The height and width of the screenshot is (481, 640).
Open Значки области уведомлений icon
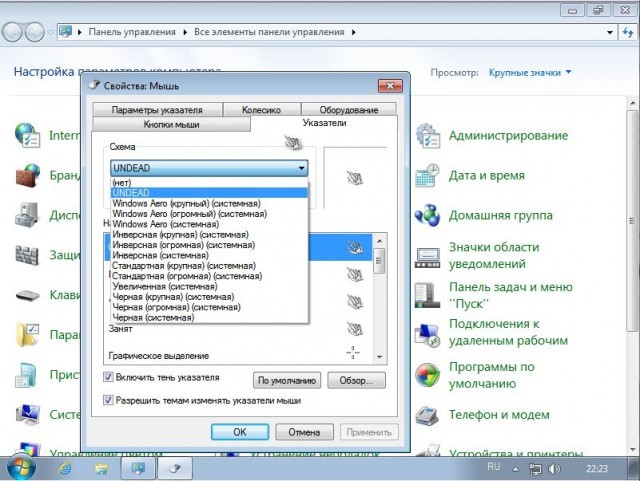pos(428,256)
